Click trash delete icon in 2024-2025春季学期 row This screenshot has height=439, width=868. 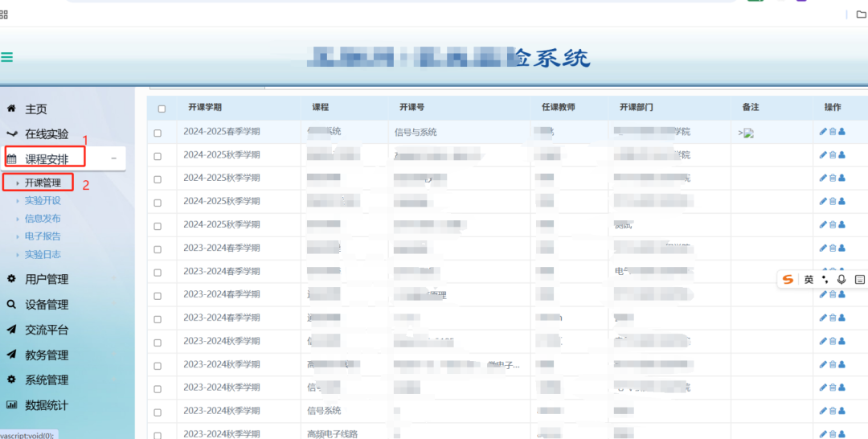pos(833,132)
